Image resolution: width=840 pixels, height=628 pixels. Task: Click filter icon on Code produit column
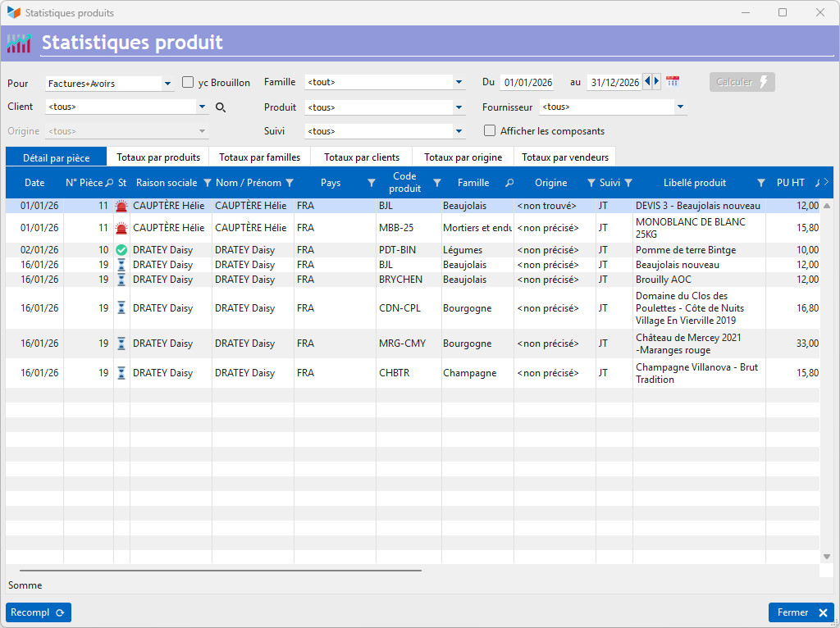[x=437, y=183]
